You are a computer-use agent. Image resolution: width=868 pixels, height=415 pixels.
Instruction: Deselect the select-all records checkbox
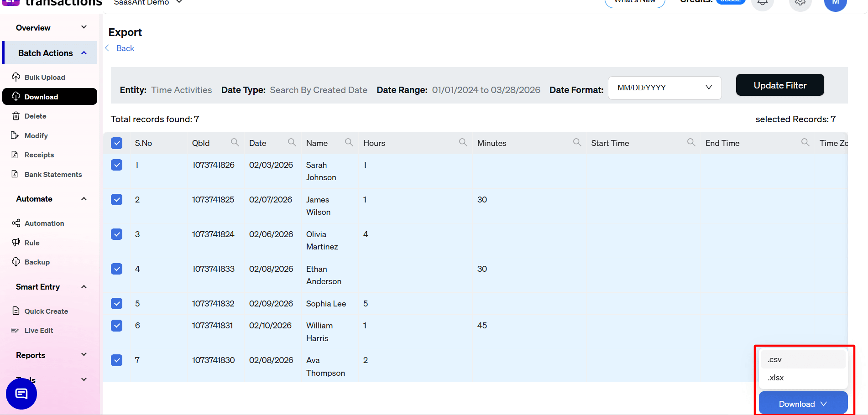(117, 143)
